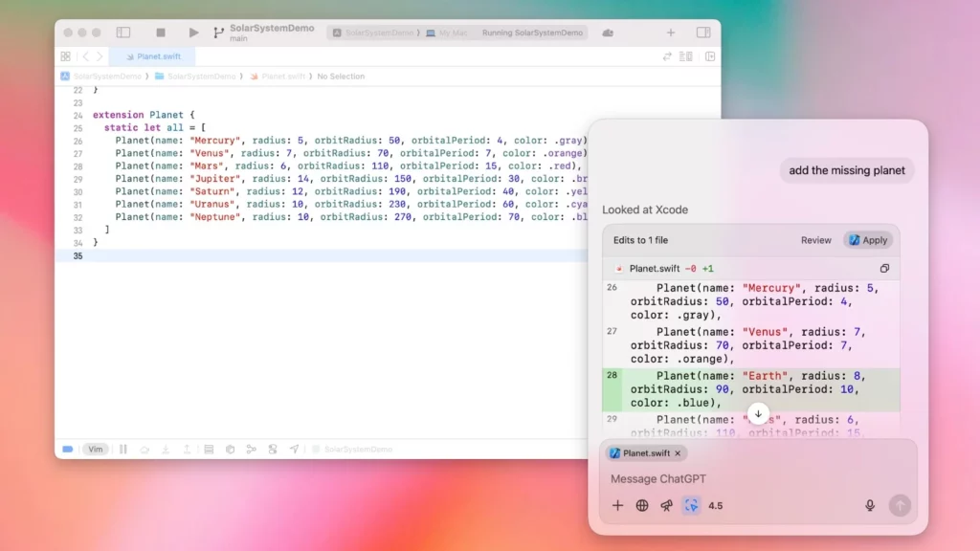The width and height of the screenshot is (980, 551).
Task: Apply the edits to Planet.swift
Action: tap(868, 240)
